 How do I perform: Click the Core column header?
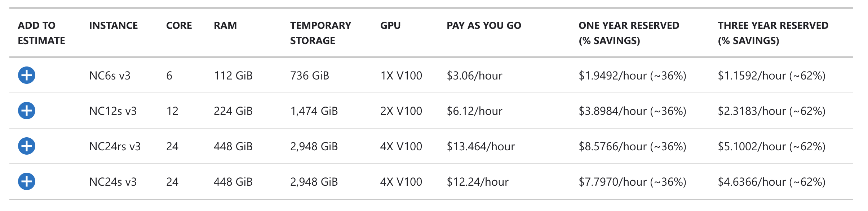(x=179, y=25)
